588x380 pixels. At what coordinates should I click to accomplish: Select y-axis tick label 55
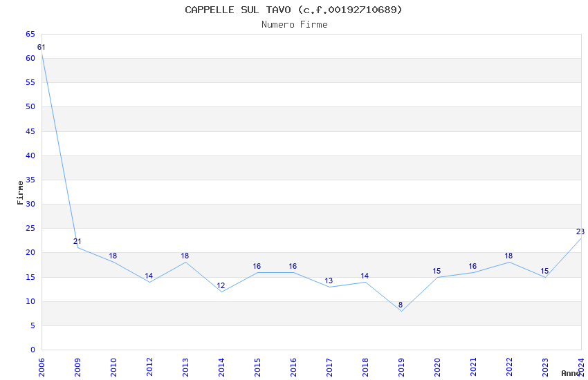30,82
